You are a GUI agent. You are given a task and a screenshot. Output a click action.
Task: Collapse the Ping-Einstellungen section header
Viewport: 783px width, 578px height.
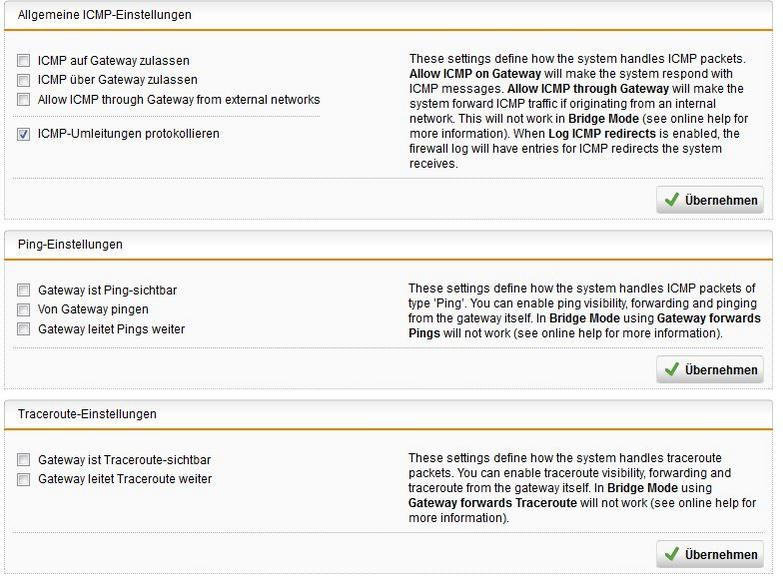70,244
